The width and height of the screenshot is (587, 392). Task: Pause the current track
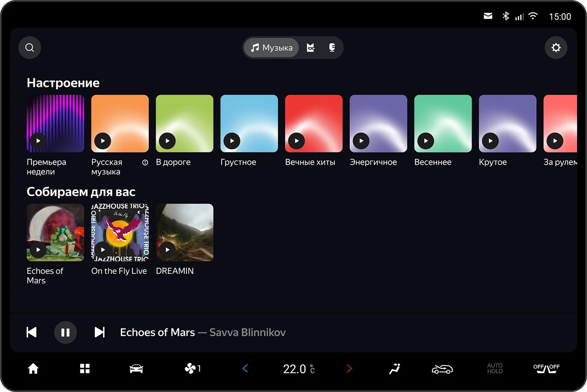[65, 332]
